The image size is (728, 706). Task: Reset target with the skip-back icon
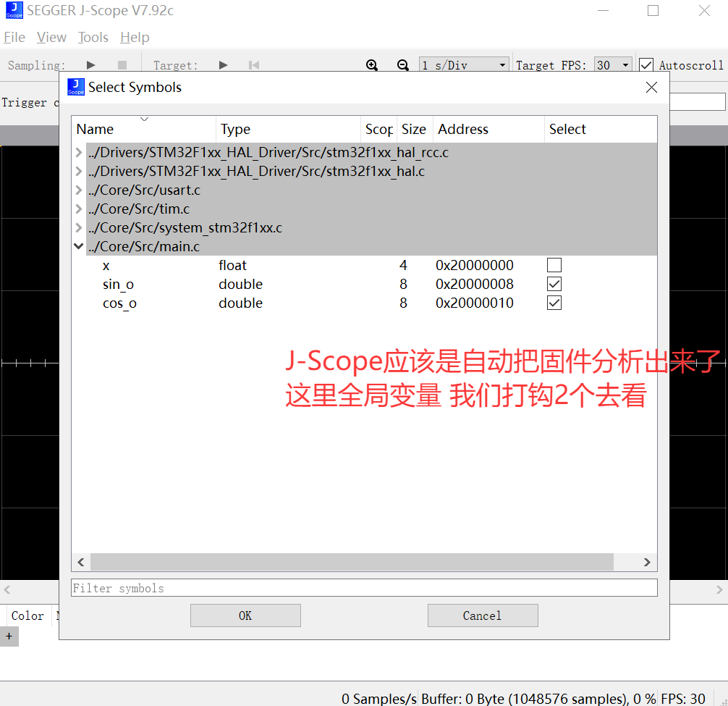click(254, 65)
